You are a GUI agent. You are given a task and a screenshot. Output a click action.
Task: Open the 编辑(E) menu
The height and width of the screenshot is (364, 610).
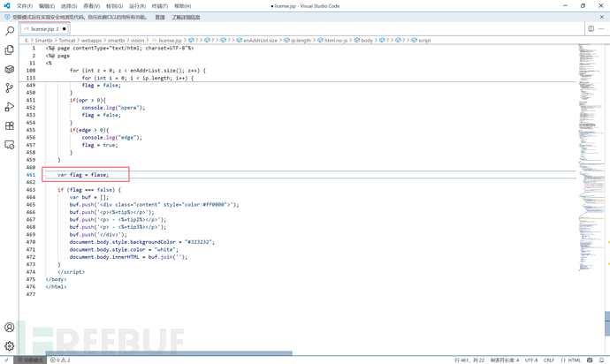pyautogui.click(x=47, y=6)
